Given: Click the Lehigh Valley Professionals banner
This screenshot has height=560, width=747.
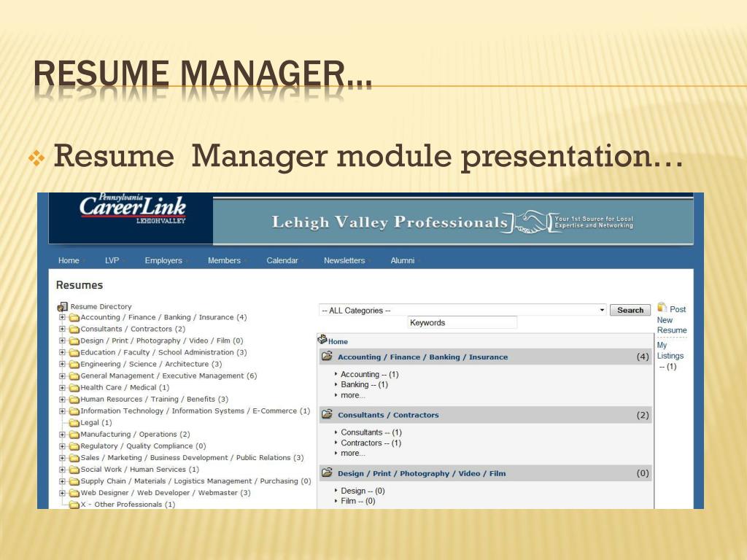Looking at the screenshot, I should [452, 222].
